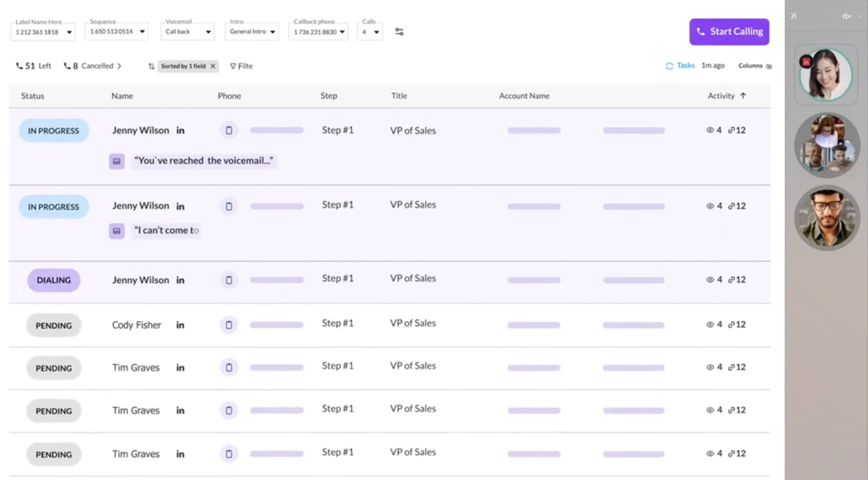868x480 pixels.
Task: Click the sort arrows icon by Sorted chip
Action: coord(151,66)
